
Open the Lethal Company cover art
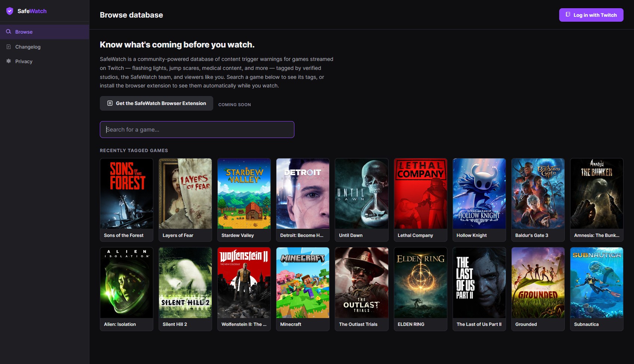coord(420,194)
